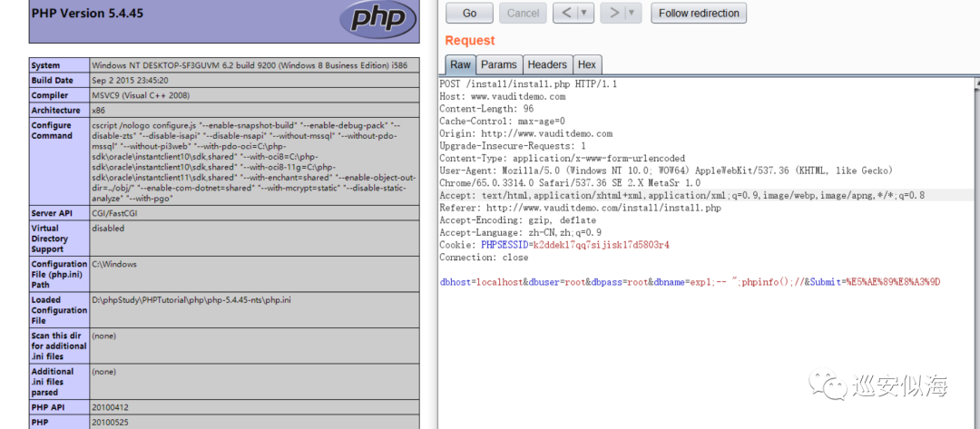
Task: Click the Request section heading
Action: click(x=470, y=41)
